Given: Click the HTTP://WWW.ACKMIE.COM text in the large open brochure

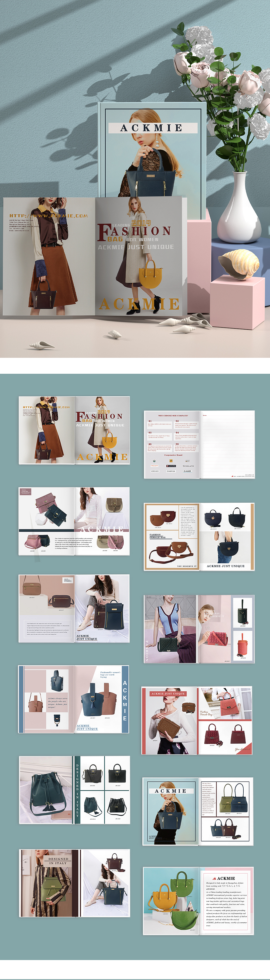Looking at the screenshot, I should click(48, 216).
